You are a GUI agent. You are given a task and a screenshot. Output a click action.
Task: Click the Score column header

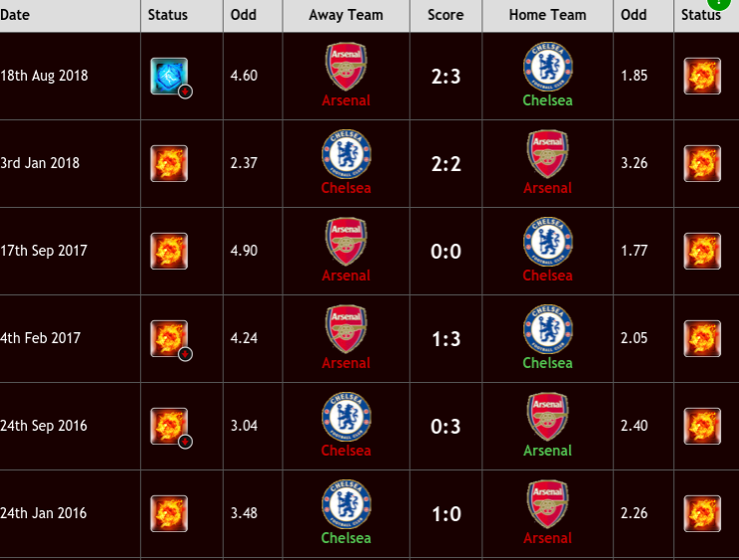pos(446,16)
